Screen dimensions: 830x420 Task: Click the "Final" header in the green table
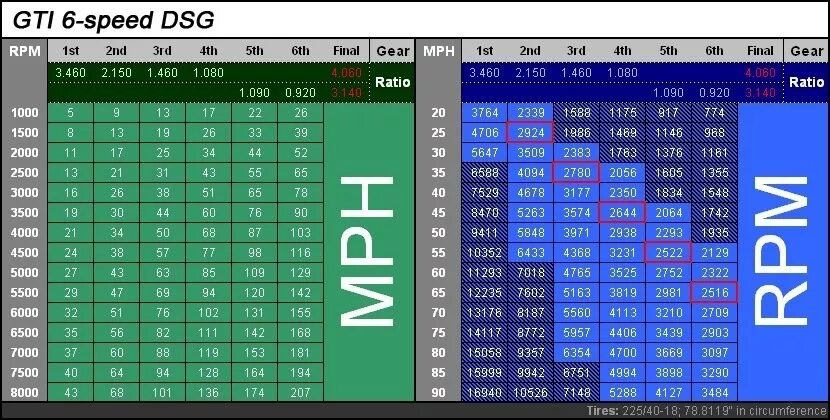coord(346,51)
